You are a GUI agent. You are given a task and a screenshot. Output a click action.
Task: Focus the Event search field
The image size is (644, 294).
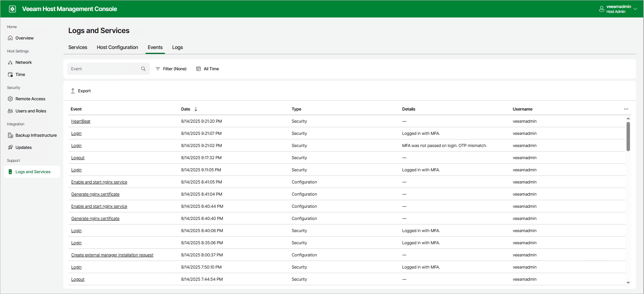point(109,69)
